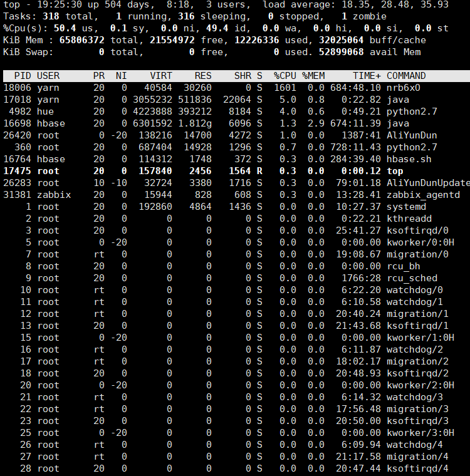
Task: Click the migration/3 command
Action: point(417,409)
